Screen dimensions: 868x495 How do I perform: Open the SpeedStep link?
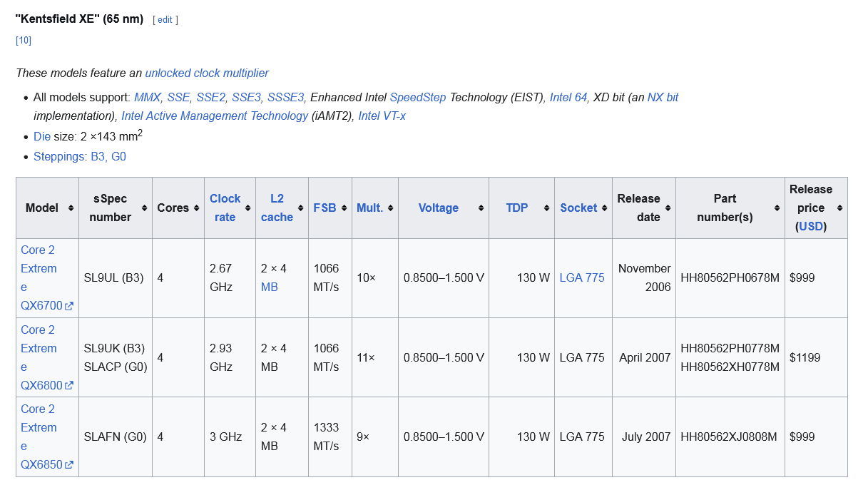point(418,97)
